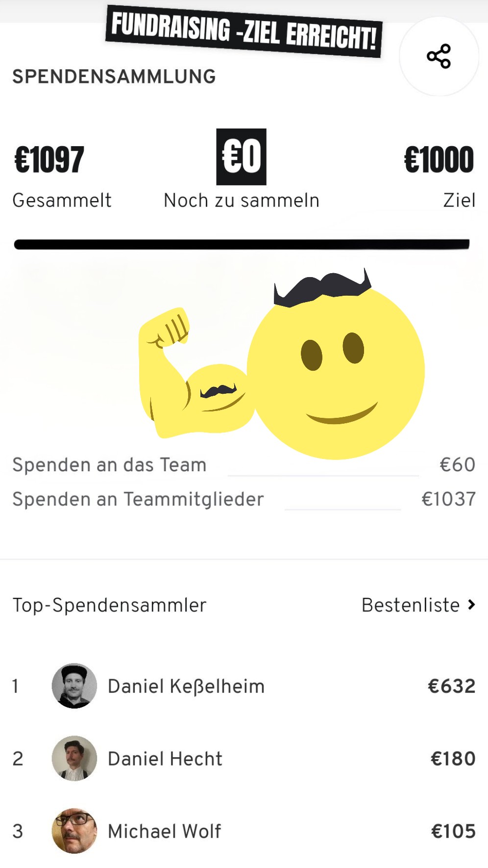Expand the Bestenliste chevron arrow
Viewport: 488px width, 868px height.
coord(471,605)
